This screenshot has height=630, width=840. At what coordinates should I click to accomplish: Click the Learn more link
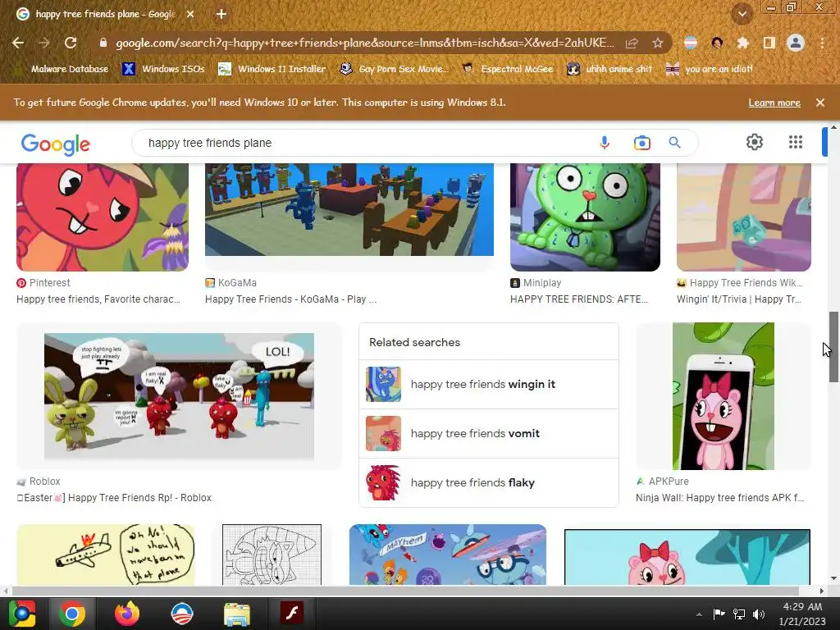click(x=774, y=103)
